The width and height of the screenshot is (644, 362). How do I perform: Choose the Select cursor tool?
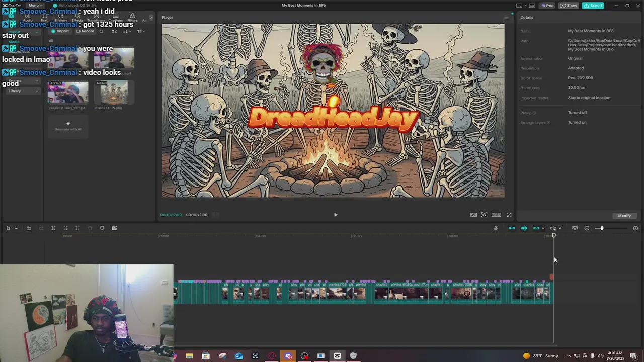[8, 228]
